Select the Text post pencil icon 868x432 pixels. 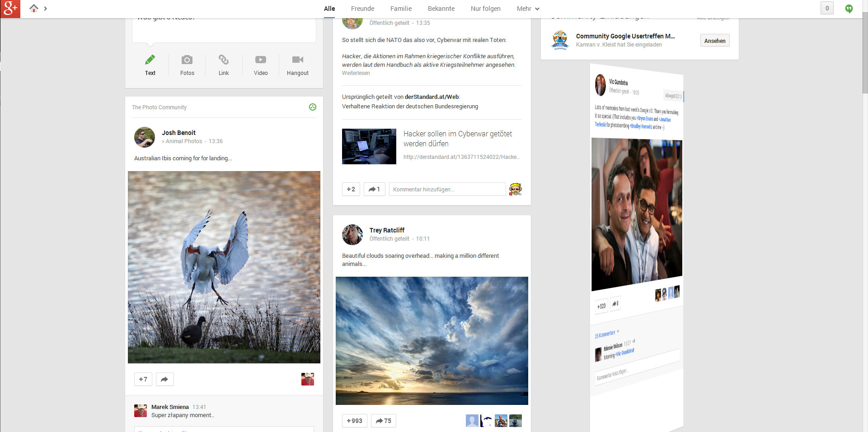pyautogui.click(x=150, y=60)
